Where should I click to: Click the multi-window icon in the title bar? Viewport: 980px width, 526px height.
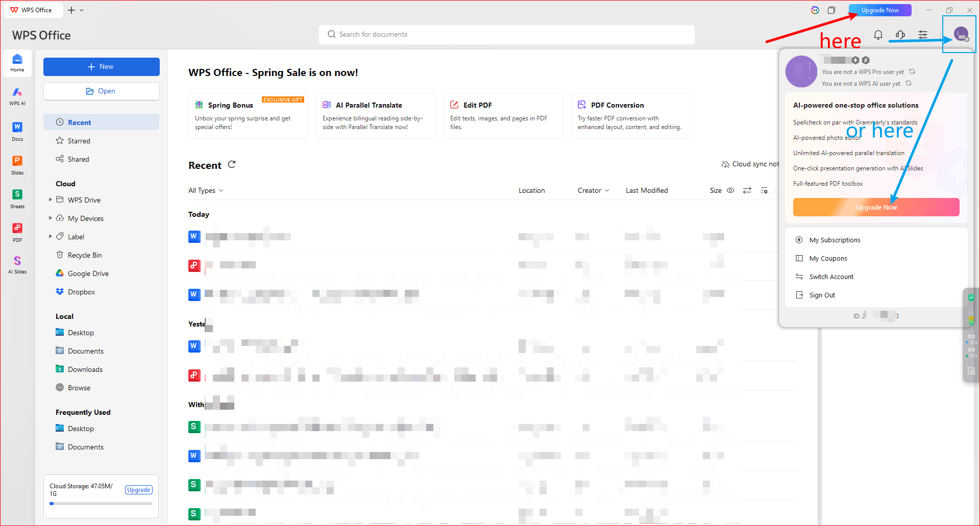coord(831,10)
